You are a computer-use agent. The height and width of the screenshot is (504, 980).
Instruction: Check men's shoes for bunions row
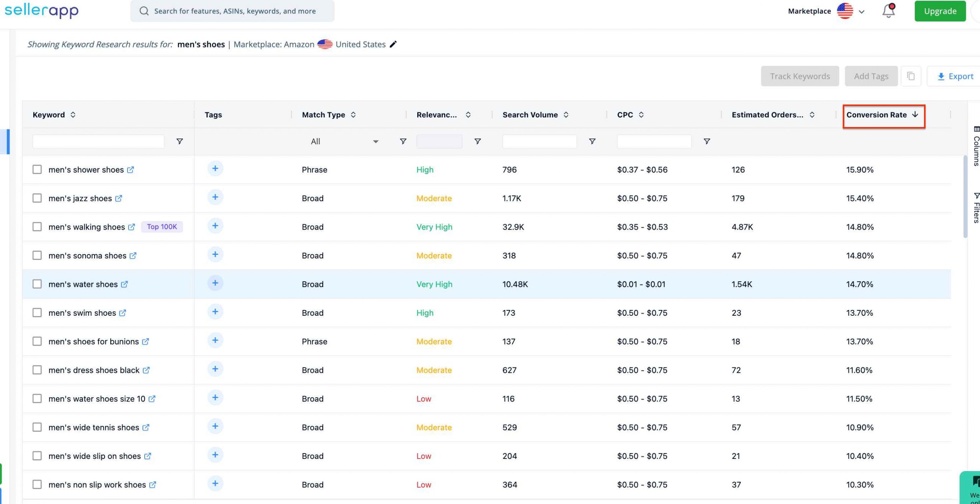(37, 341)
